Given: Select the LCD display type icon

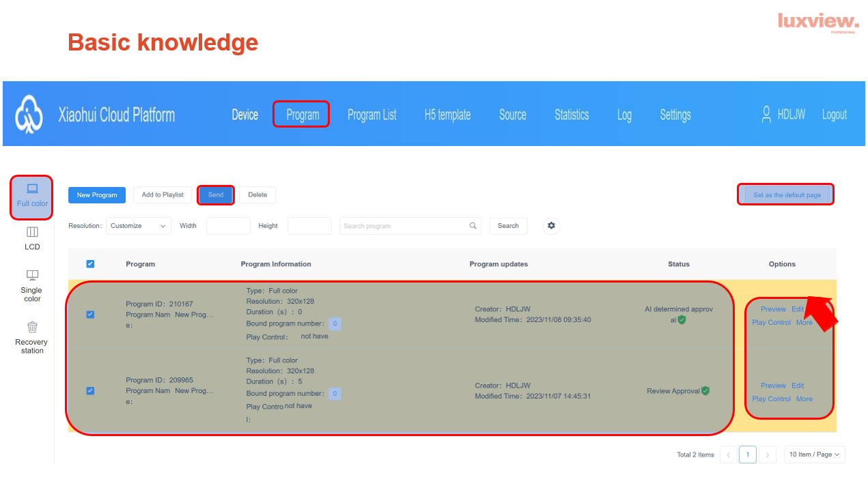Looking at the screenshot, I should tap(32, 233).
